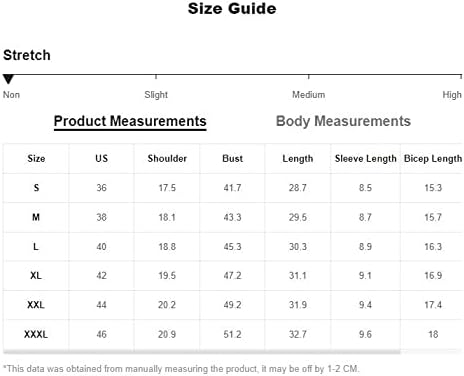The image size is (464, 376).
Task: Click the black stretch indicator triangle
Action: (x=8, y=79)
